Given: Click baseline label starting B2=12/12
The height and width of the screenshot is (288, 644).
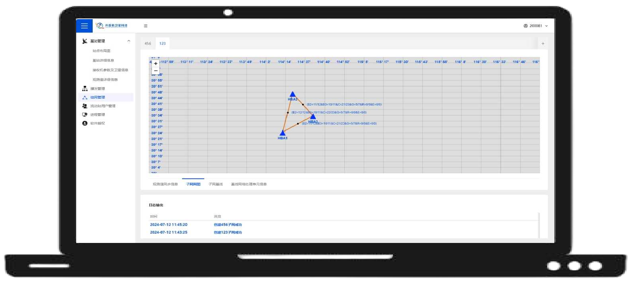Looking at the screenshot, I should 329,112.
